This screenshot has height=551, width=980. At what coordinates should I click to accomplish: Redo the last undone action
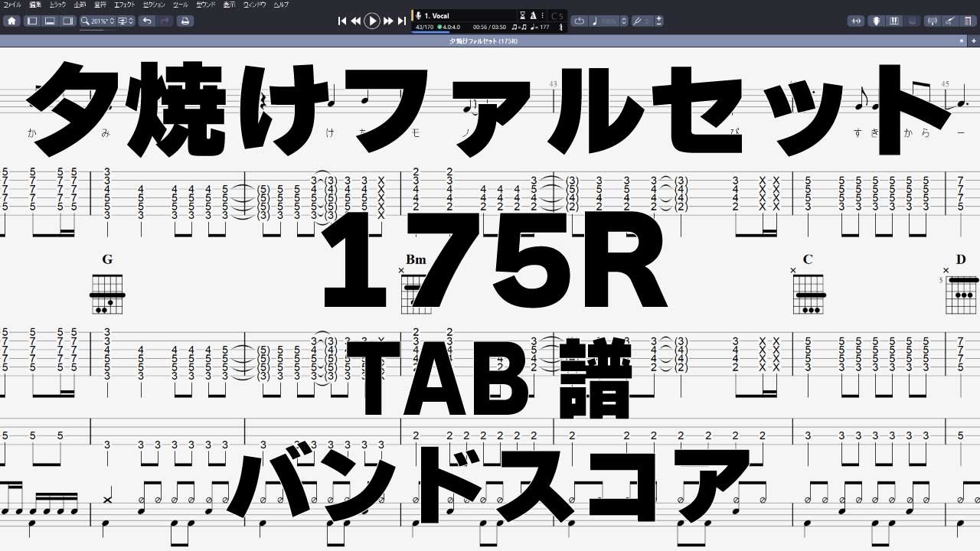165,21
